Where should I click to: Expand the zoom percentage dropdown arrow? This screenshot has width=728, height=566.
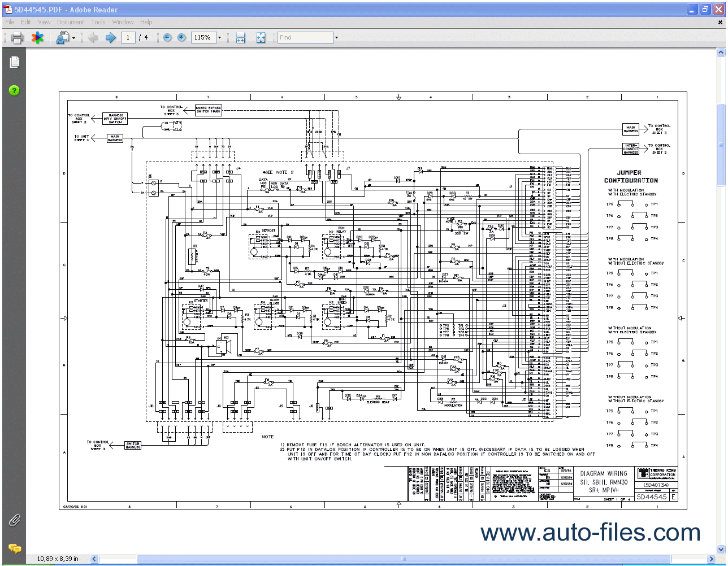click(220, 38)
